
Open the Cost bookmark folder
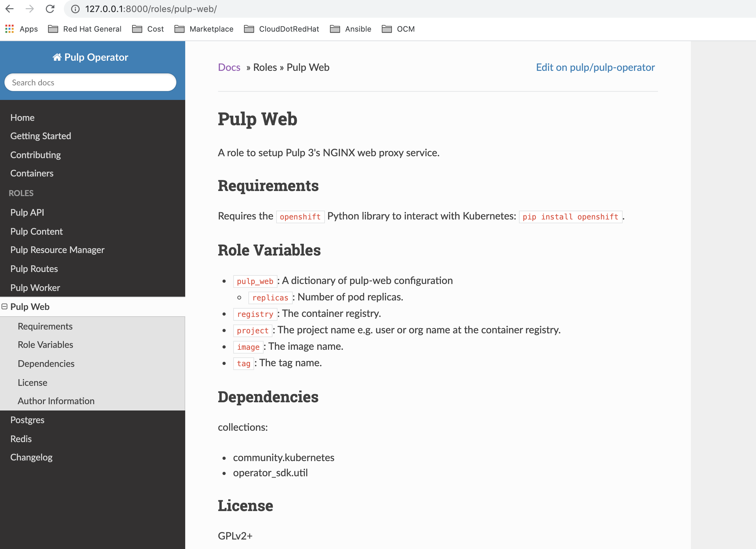pos(148,29)
